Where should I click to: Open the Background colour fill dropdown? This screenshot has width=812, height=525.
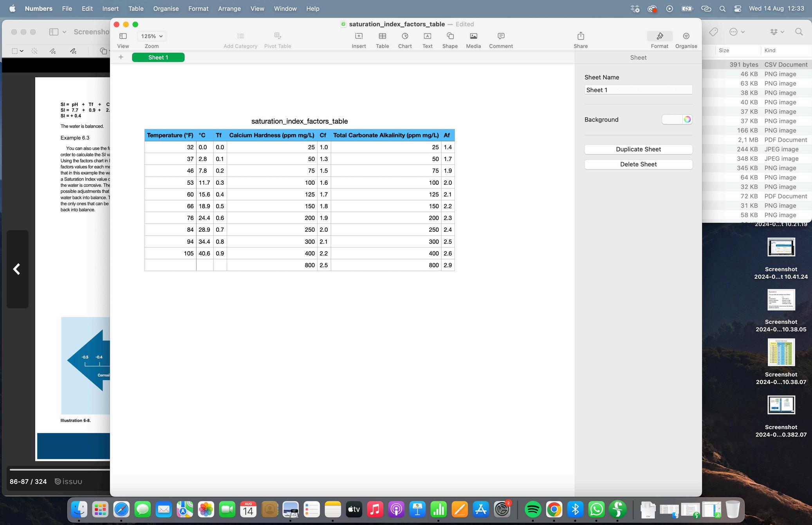(x=672, y=120)
